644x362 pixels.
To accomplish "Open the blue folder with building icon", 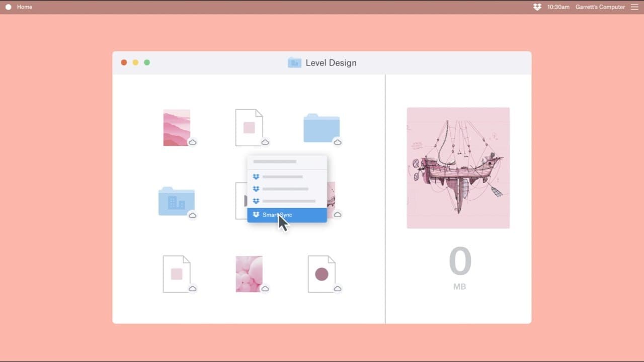I will (x=177, y=201).
